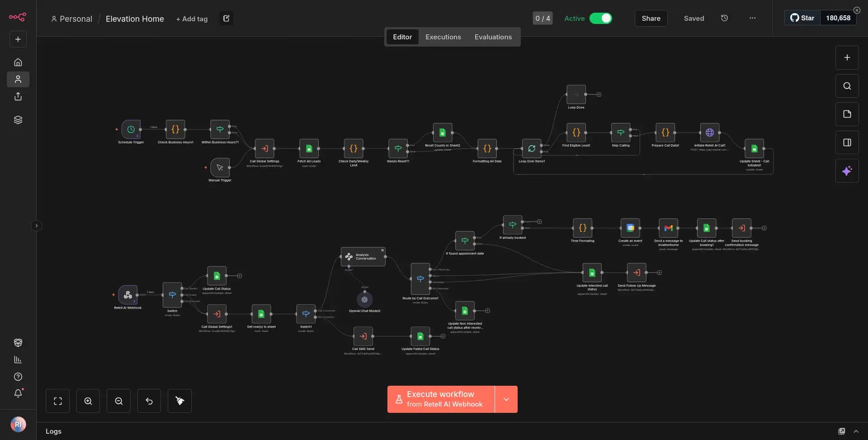Open the Execute workflow dropdown chevron
The width and height of the screenshot is (868, 440).
(x=506, y=399)
